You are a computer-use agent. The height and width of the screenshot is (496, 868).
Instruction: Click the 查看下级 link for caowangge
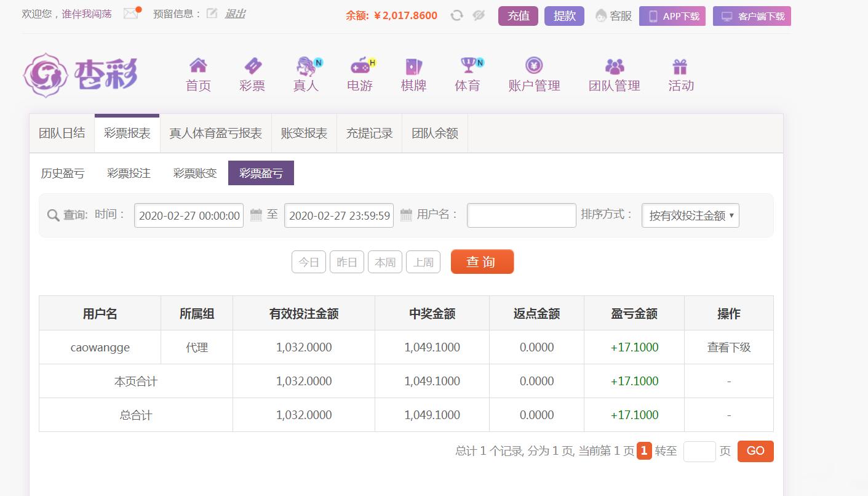point(728,347)
